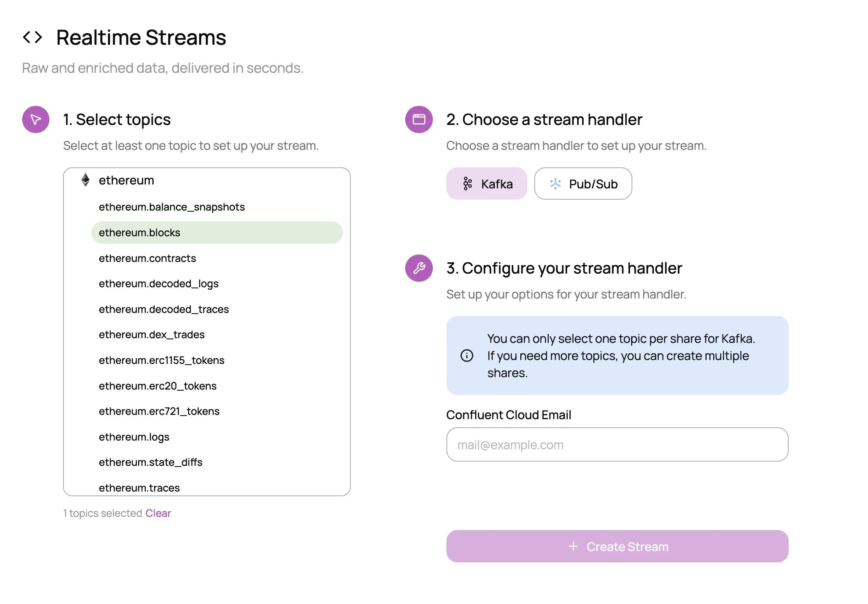Switch to the Pub/Sub stream handler

coord(583,183)
